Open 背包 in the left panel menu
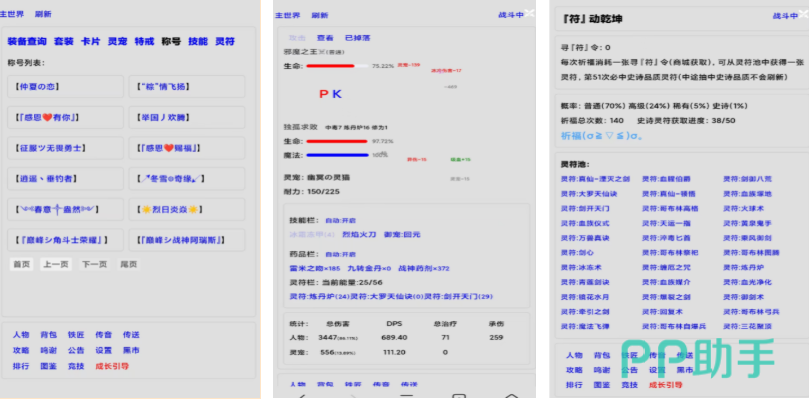 point(48,335)
